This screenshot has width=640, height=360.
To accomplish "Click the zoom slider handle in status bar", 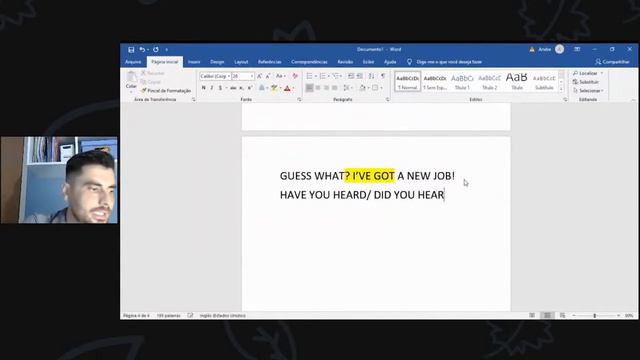I will (x=595, y=316).
